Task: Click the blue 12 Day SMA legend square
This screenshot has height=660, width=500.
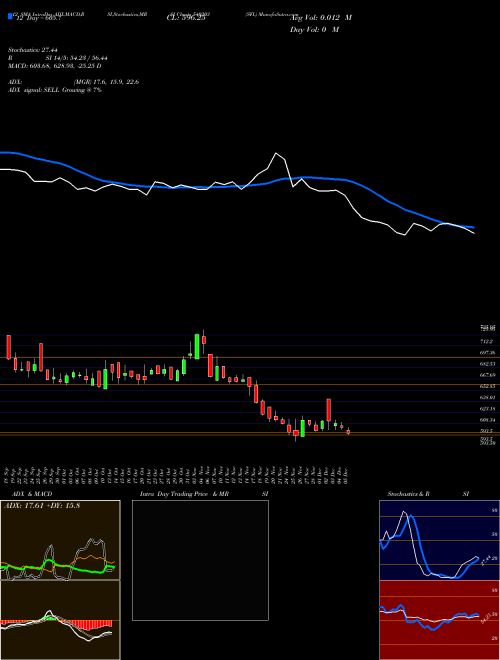Action: (10, 17)
